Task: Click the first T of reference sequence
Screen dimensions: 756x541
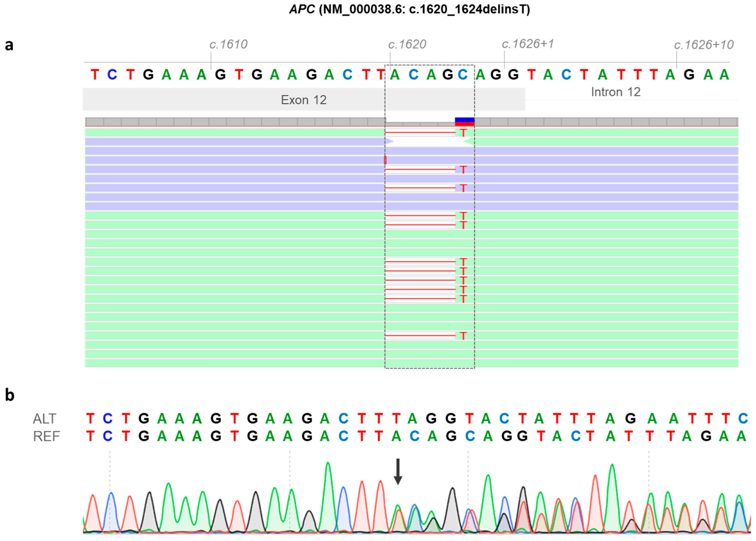Action: [x=95, y=75]
